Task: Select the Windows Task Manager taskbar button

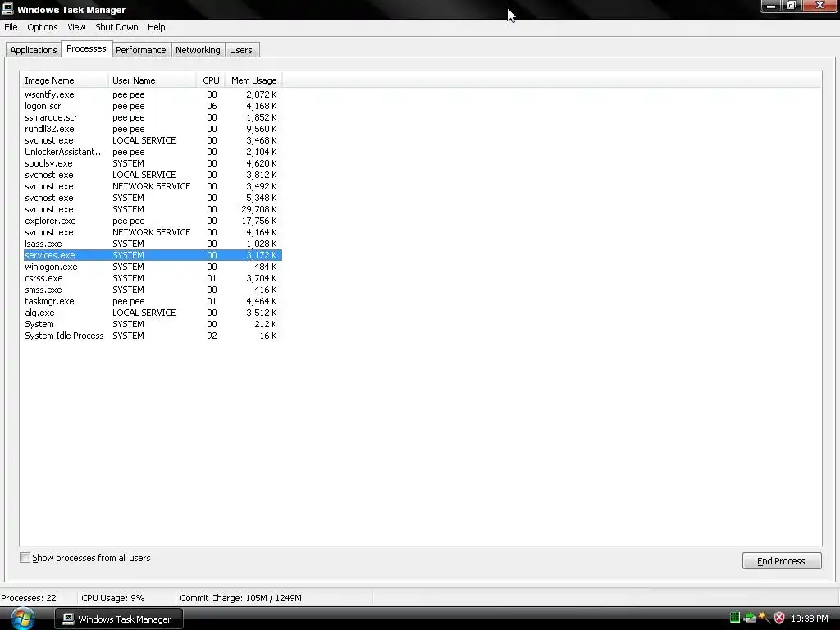Action: point(119,619)
